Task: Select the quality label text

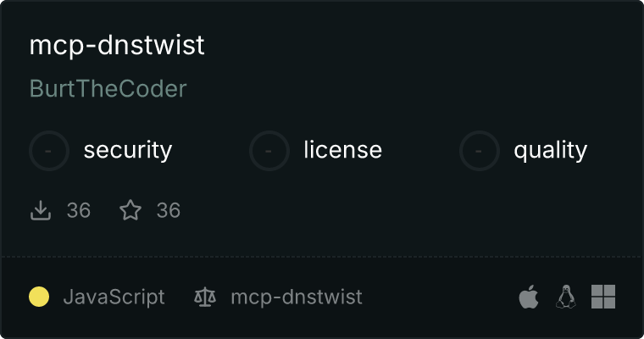Action: [x=550, y=150]
